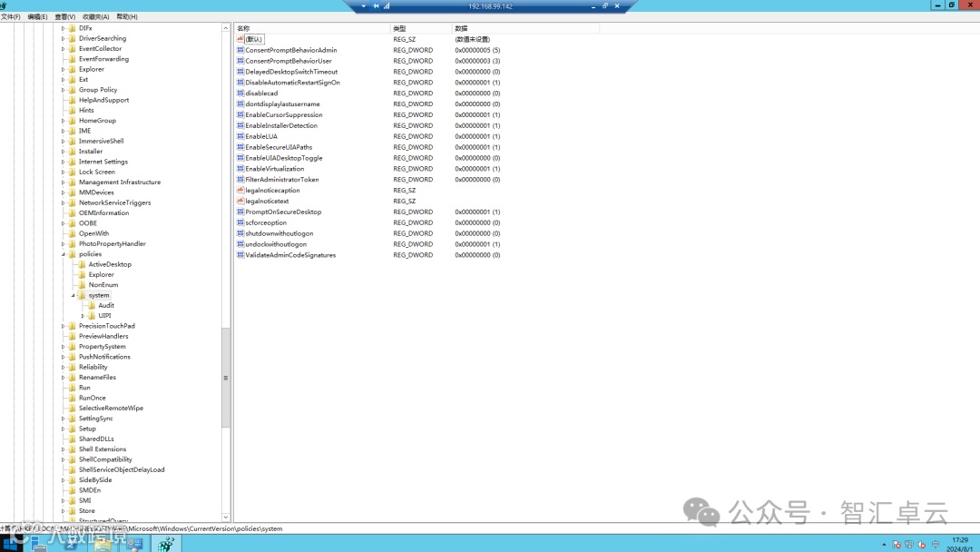Click the pin icon on the remote connection bar
The image size is (980, 552).
[376, 5]
